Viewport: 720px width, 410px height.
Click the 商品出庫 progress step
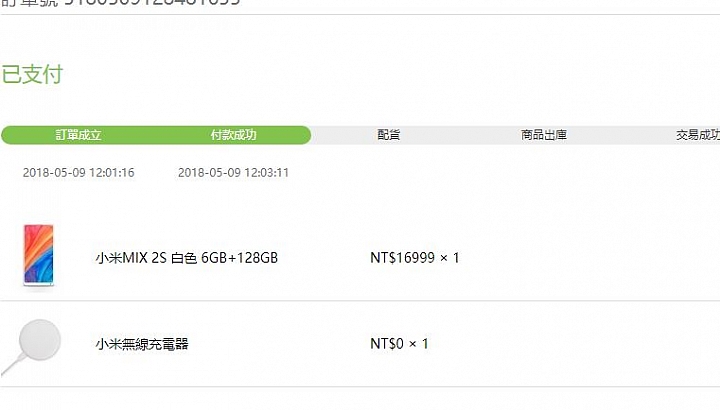(544, 135)
